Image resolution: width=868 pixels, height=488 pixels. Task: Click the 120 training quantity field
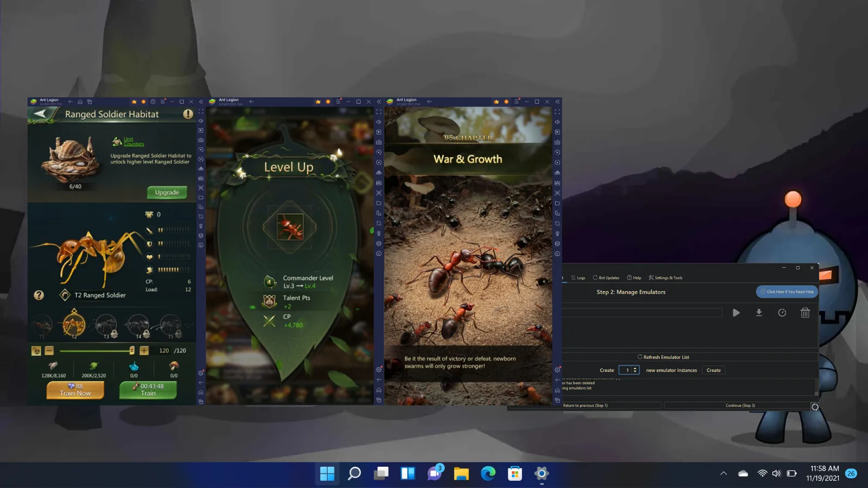[164, 351]
